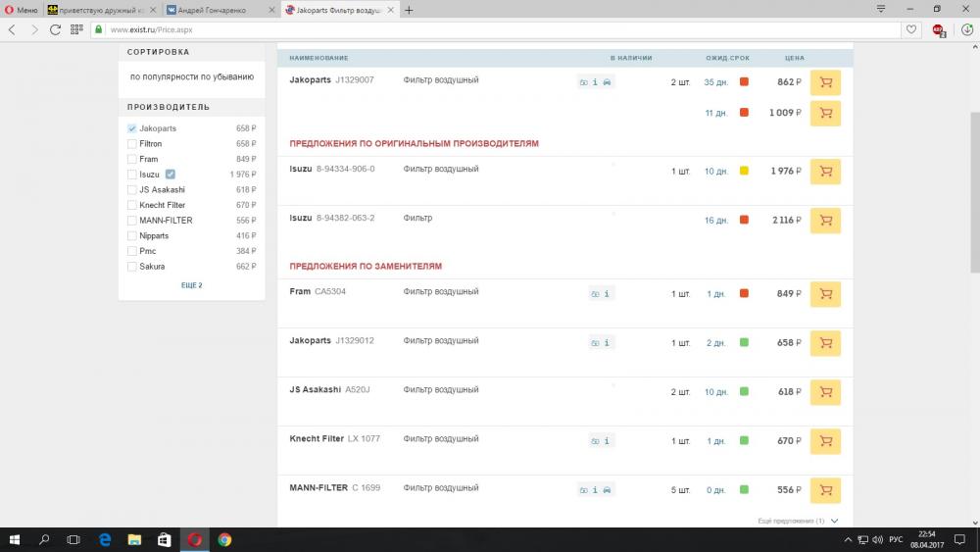This screenshot has height=552, width=980.
Task: Check Filtron manufacturer filter
Action: click(132, 144)
